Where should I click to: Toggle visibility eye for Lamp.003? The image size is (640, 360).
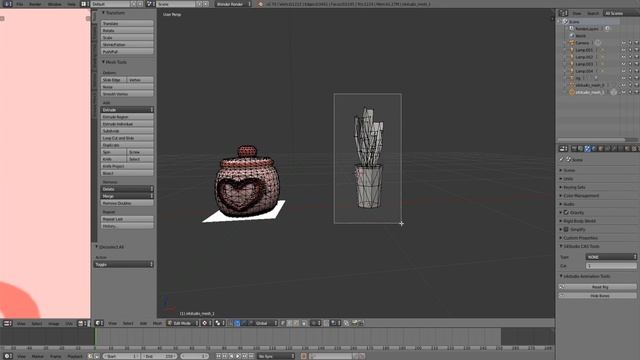(x=623, y=64)
